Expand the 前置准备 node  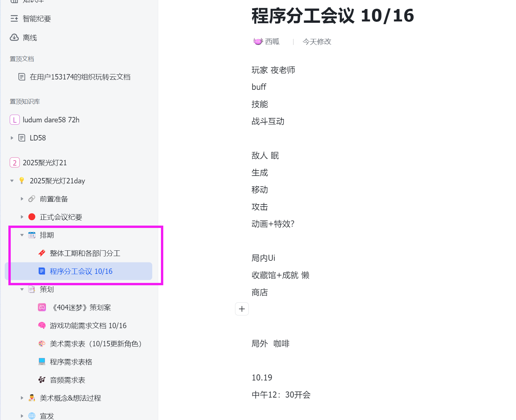pyautogui.click(x=22, y=199)
